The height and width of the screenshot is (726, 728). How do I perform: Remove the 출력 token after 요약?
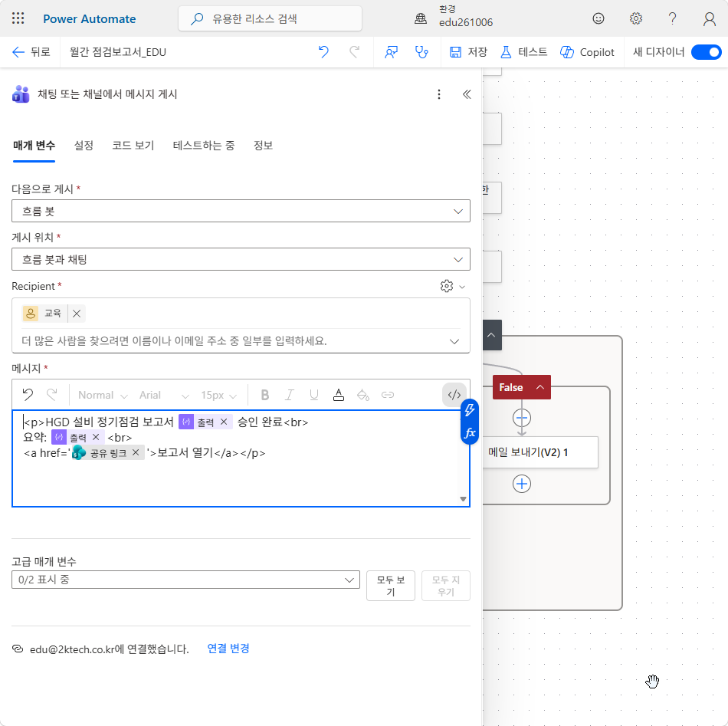click(x=96, y=437)
